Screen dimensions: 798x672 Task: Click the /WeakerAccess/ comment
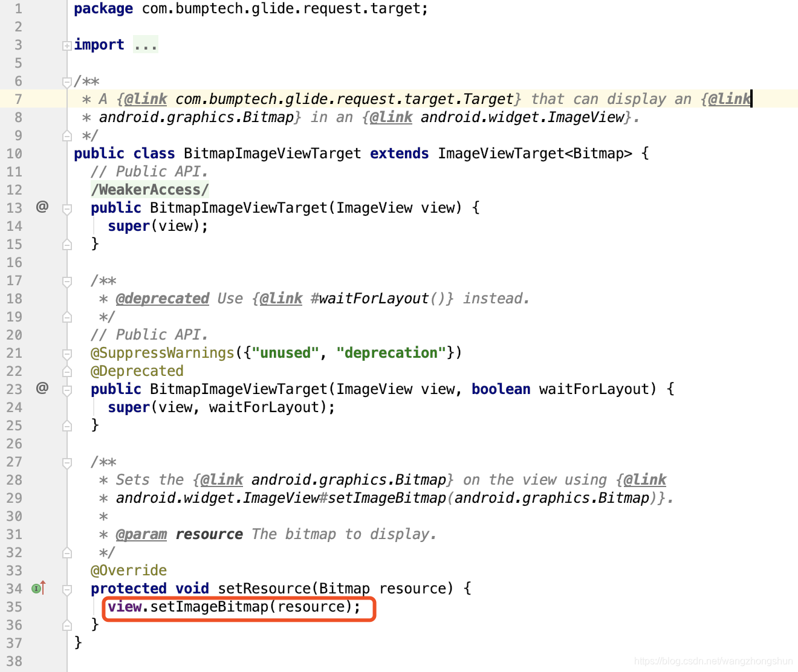click(x=150, y=190)
